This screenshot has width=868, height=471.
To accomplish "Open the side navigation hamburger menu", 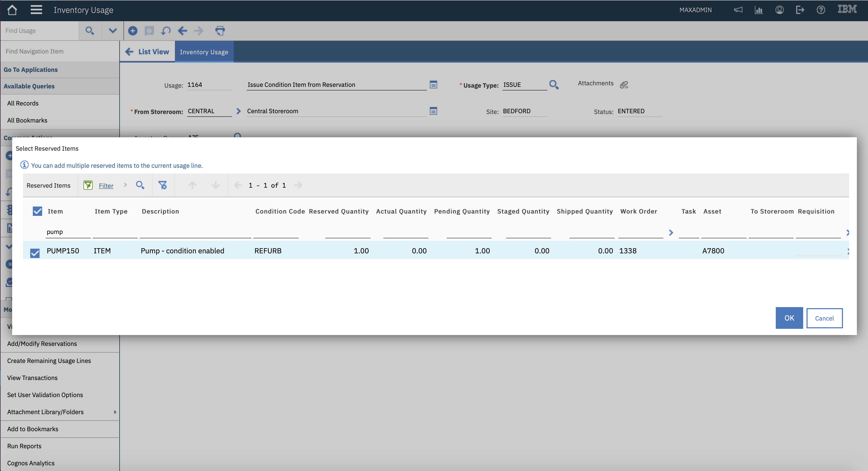I will (36, 10).
